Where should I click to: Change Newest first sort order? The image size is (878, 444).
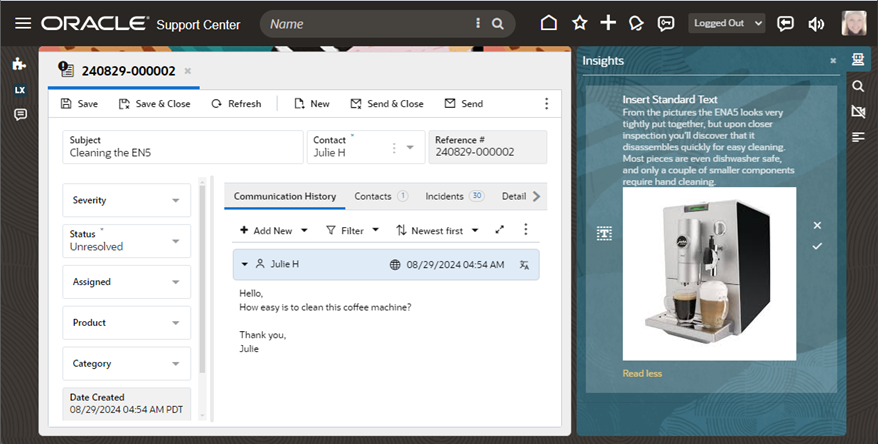437,230
